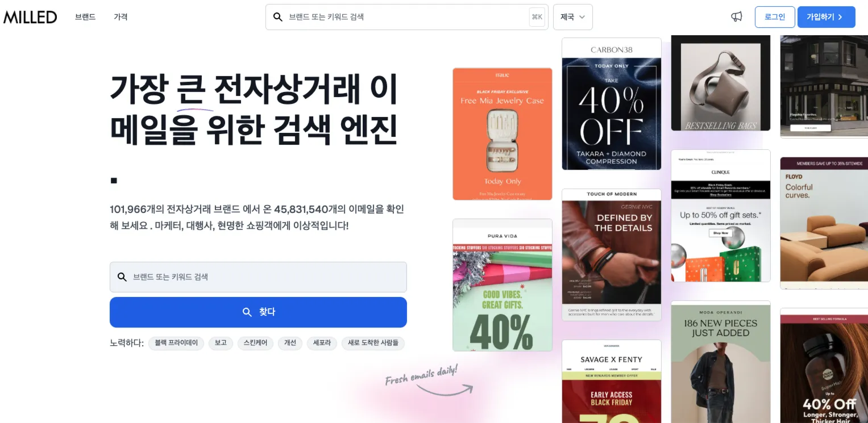Select the 세포라 suggestion chip
This screenshot has height=423, width=868.
click(x=322, y=343)
